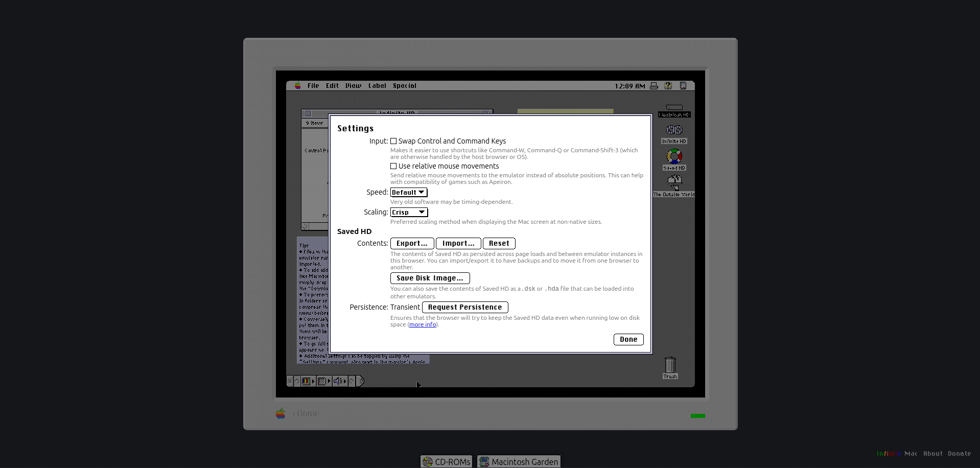Enable Swap Control and Command Keys
This screenshot has width=980, height=468.
(393, 141)
